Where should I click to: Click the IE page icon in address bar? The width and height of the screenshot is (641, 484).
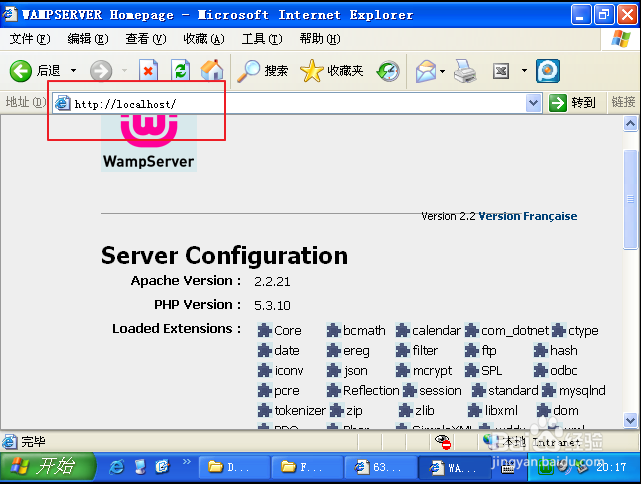pos(63,103)
